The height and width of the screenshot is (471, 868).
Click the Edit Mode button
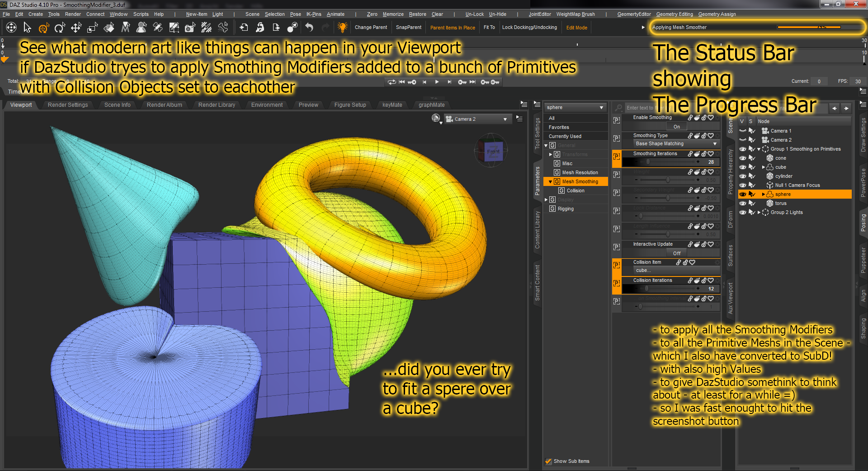coord(577,28)
